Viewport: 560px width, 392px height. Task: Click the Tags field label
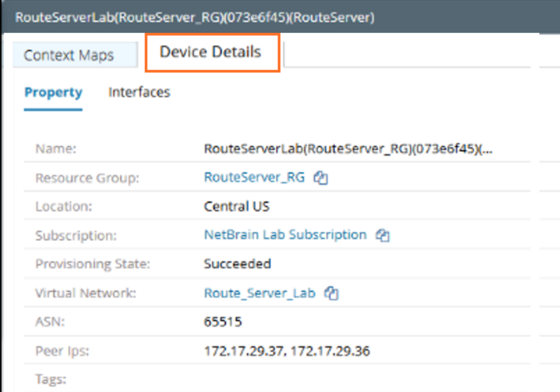pos(51,380)
